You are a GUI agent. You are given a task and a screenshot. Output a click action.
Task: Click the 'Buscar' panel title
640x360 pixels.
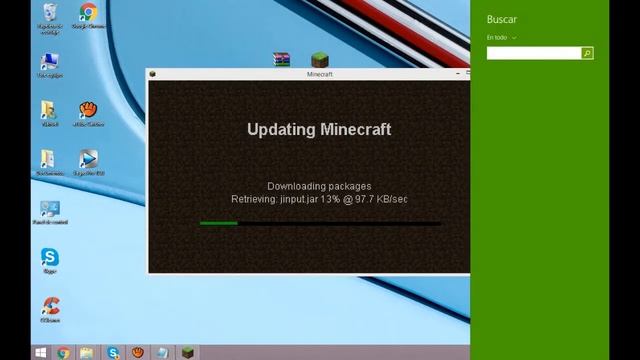(502, 20)
